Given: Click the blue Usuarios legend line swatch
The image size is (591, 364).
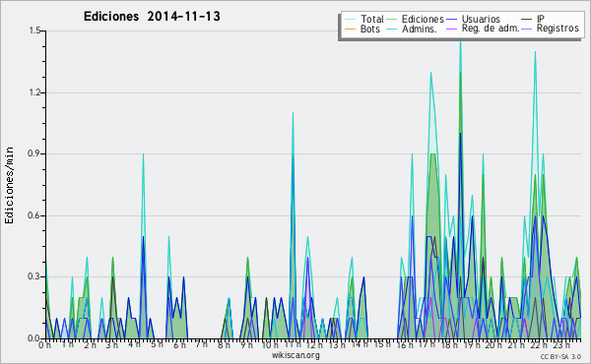Looking at the screenshot, I should pyautogui.click(x=451, y=20).
